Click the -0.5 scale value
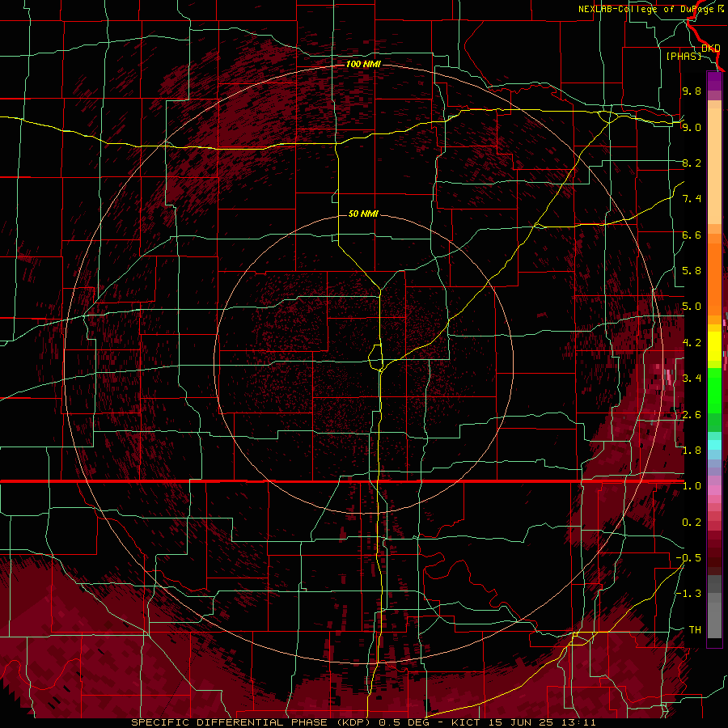 [x=688, y=558]
